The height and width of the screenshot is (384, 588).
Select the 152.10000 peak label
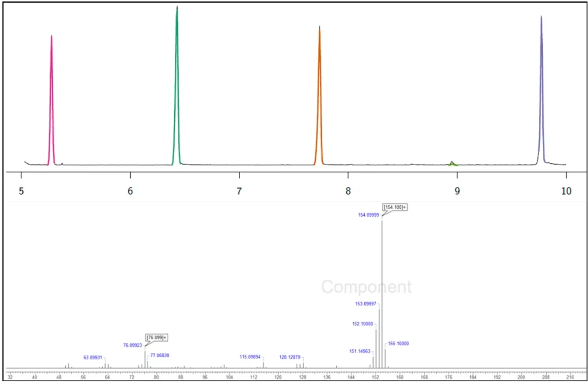pos(363,324)
